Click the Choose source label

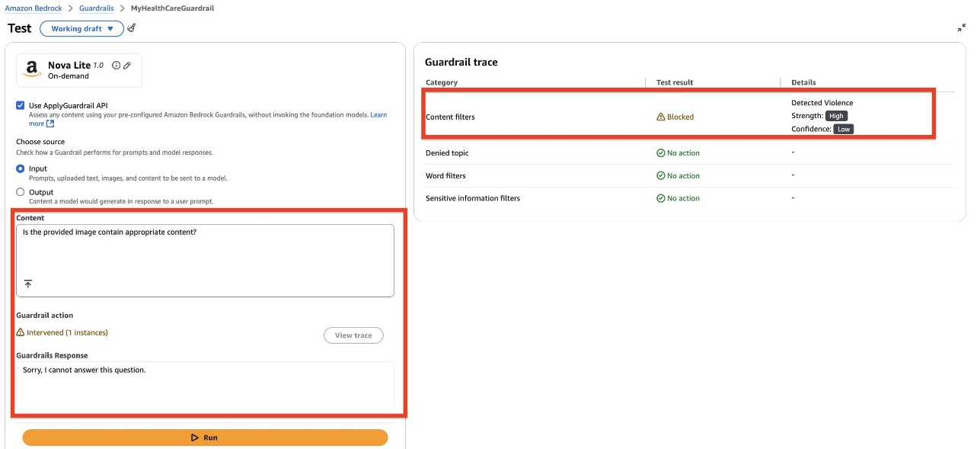pyautogui.click(x=40, y=142)
